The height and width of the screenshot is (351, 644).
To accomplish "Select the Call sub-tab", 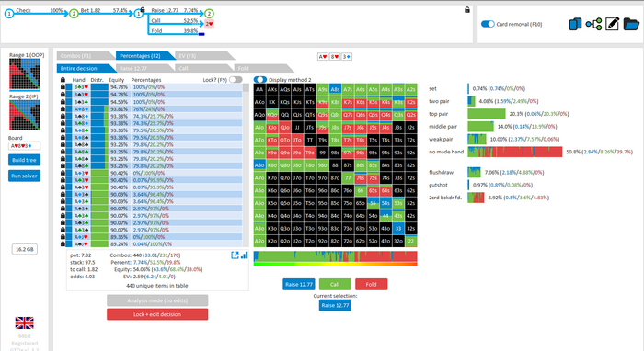I will 204,69.
